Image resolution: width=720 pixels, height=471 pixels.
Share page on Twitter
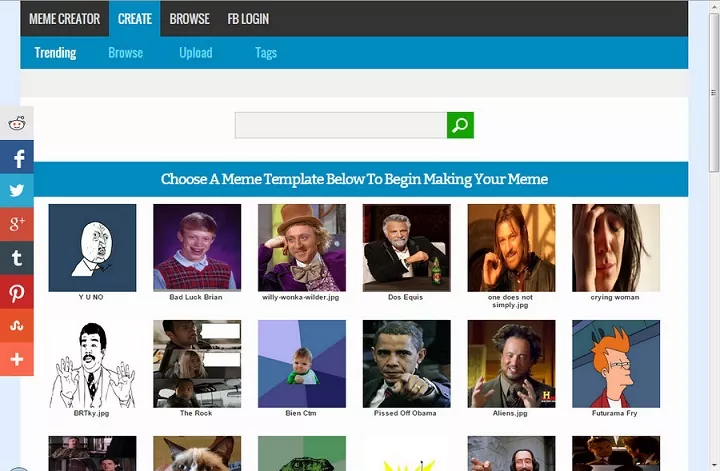17,191
